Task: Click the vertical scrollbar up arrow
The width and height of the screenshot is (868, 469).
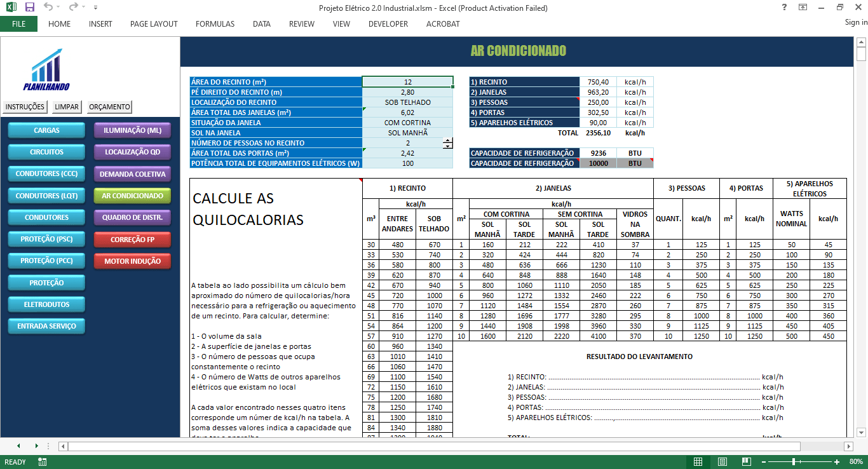Action: coord(862,43)
